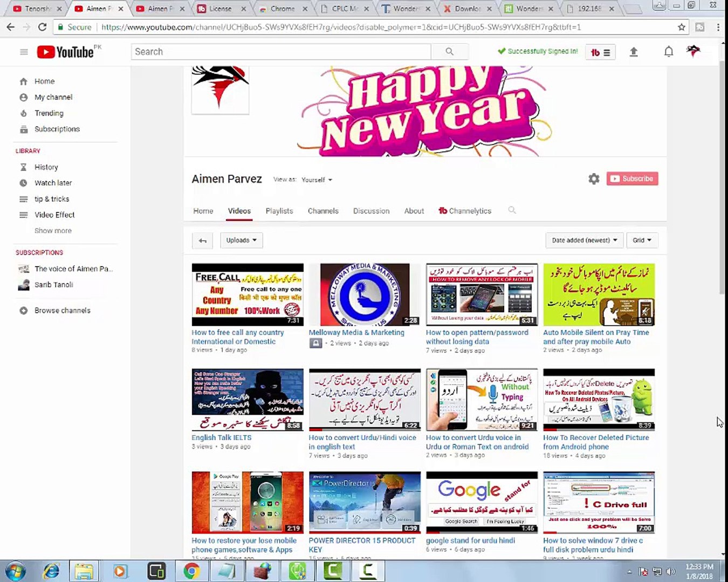Switch to the License browser tab
The image size is (728, 582).
click(x=220, y=9)
